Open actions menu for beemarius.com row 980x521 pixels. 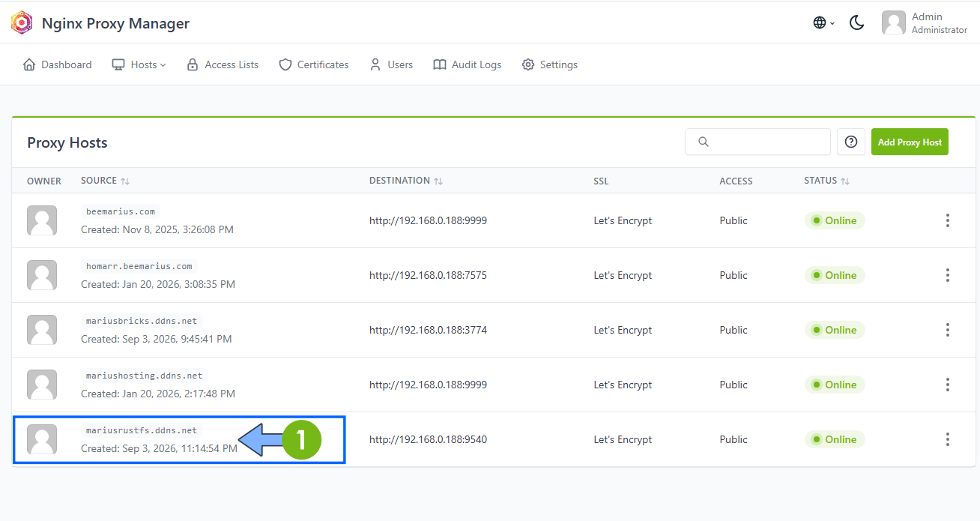[x=948, y=220]
